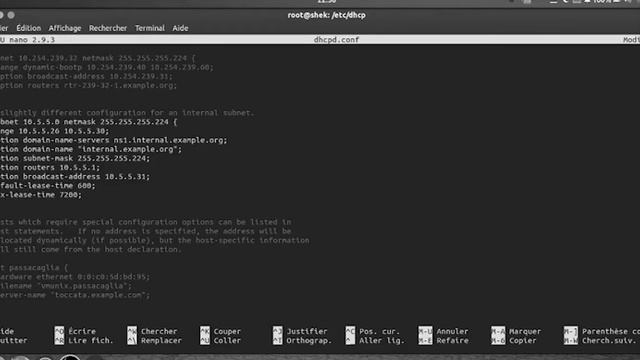
Task: Click the domain-name-servers ns1.internal.example.org line
Action: pyautogui.click(x=113, y=140)
